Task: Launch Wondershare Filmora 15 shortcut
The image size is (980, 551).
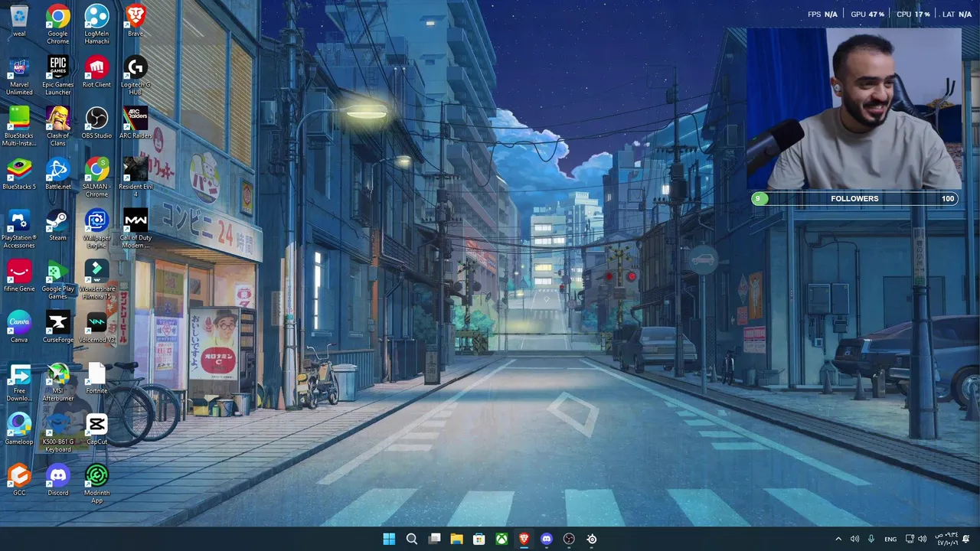Action: [x=96, y=279]
